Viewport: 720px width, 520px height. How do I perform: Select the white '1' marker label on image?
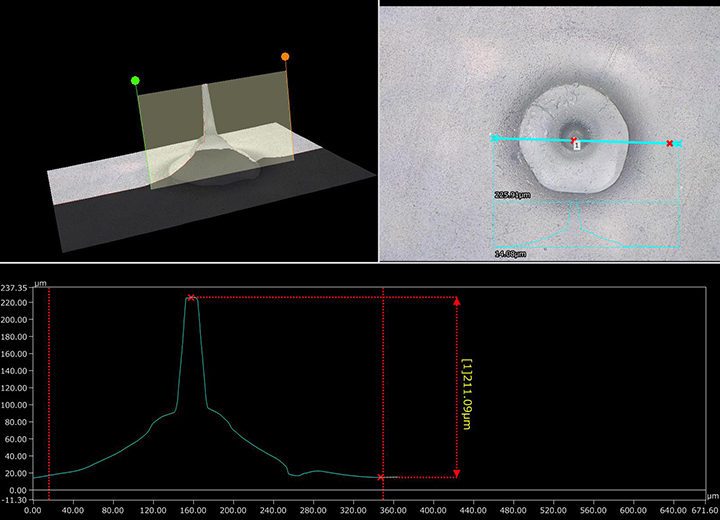pyautogui.click(x=576, y=145)
